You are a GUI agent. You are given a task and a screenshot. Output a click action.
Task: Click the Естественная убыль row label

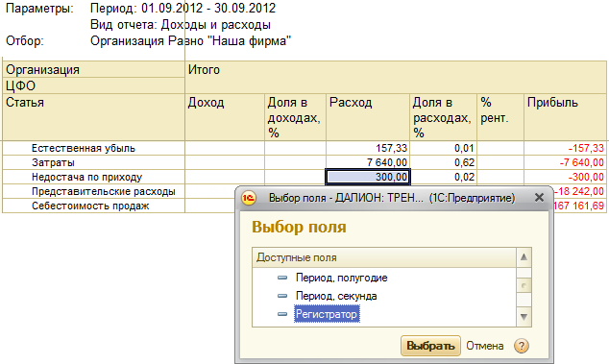pos(84,148)
